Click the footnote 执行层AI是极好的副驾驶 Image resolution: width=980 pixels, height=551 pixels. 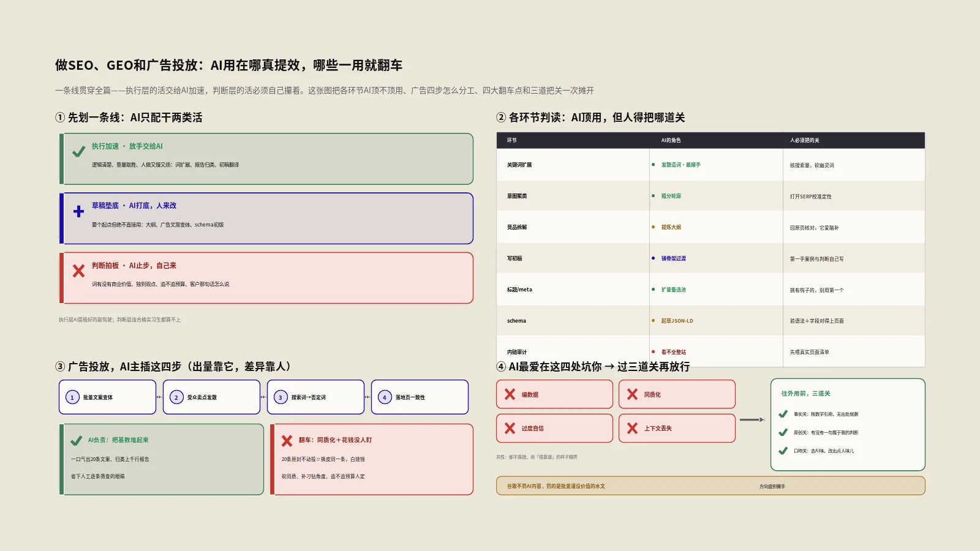click(x=119, y=320)
